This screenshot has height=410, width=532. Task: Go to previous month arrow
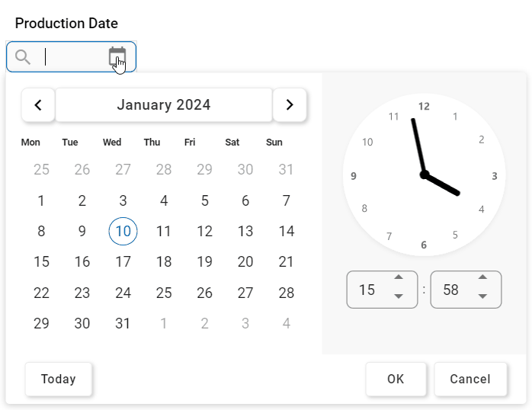pos(38,105)
